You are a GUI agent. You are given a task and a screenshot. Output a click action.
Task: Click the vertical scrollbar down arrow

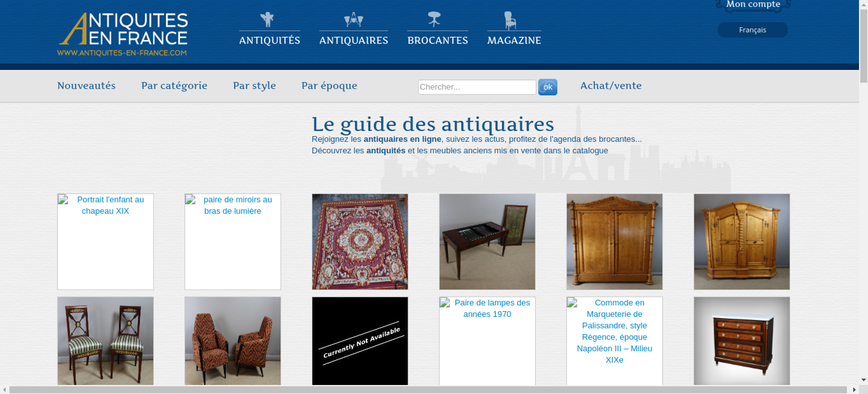click(863, 380)
